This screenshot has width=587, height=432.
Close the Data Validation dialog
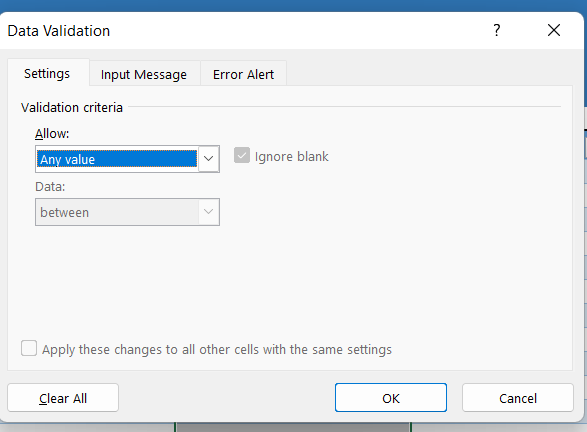click(554, 30)
